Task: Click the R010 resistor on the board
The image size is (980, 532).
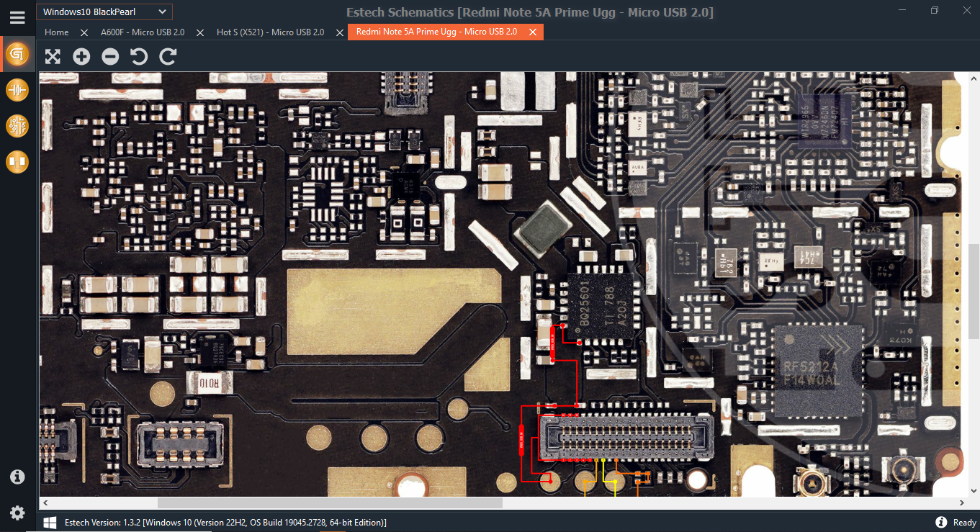Action: pos(209,382)
